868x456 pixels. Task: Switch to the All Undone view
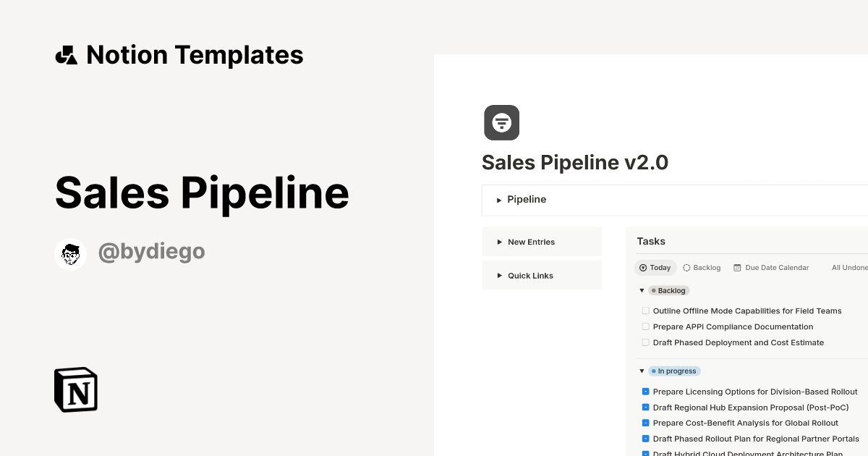849,267
